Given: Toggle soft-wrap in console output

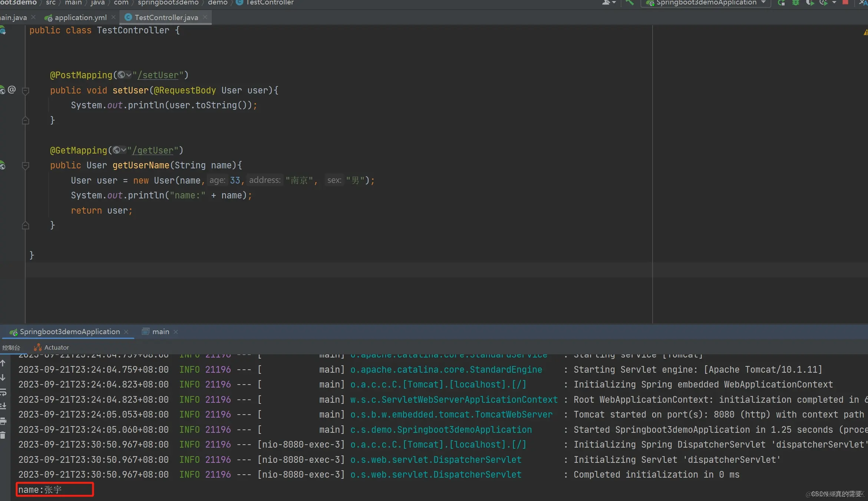Looking at the screenshot, I should click(3, 392).
